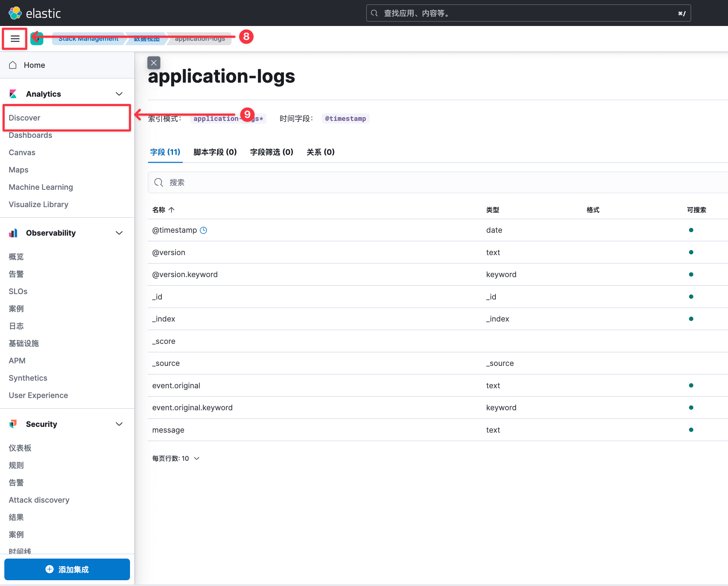Switch to 关系 (0) tab
Viewport: 728px width, 586px height.
click(x=321, y=152)
